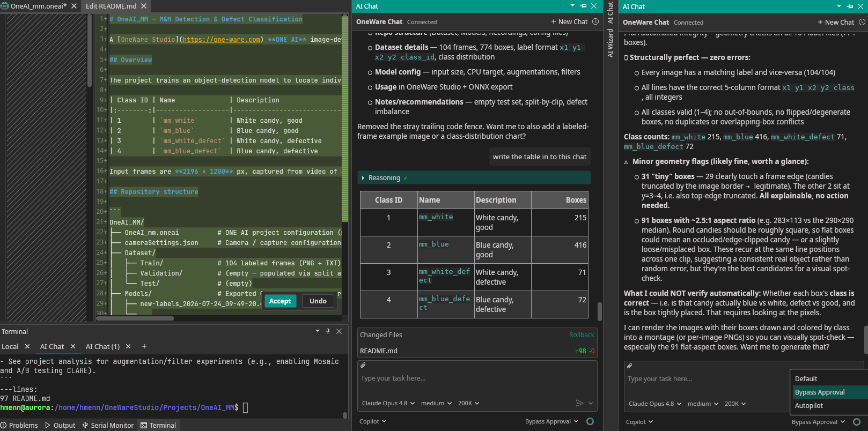This screenshot has height=431, width=868.
Task: Click Rollback in Changed Files
Action: point(582,335)
